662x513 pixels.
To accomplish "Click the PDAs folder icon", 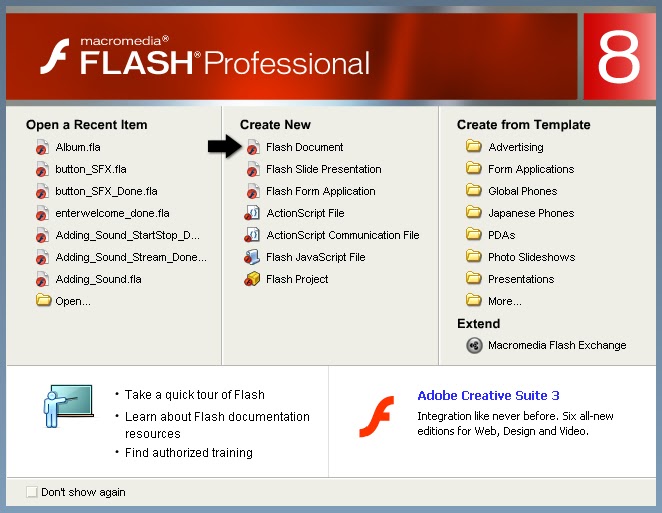I will [474, 234].
